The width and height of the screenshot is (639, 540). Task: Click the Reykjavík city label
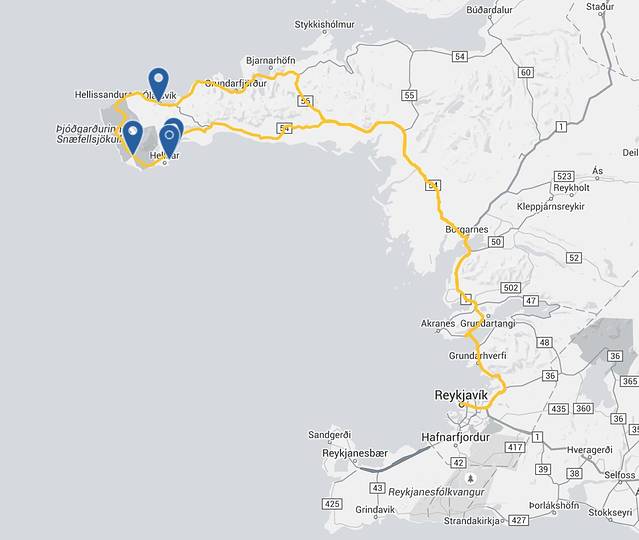(461, 395)
